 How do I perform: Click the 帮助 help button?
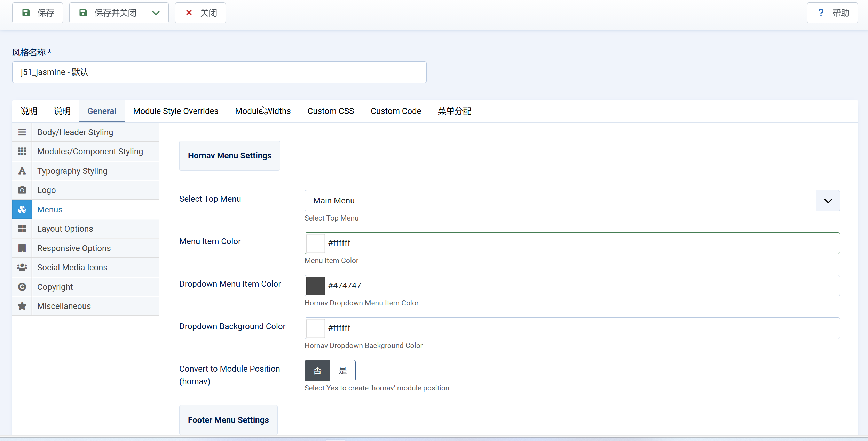pyautogui.click(x=832, y=13)
